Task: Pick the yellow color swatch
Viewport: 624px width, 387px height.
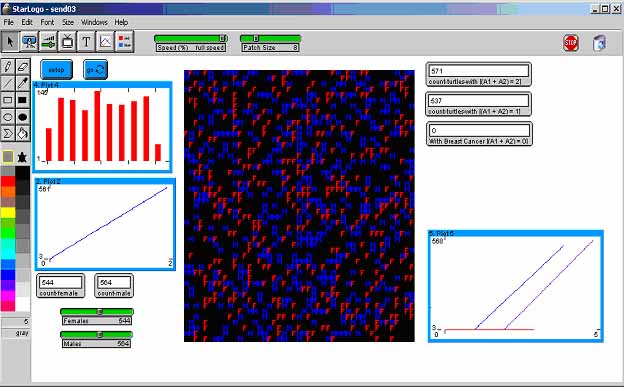Action: point(8,213)
